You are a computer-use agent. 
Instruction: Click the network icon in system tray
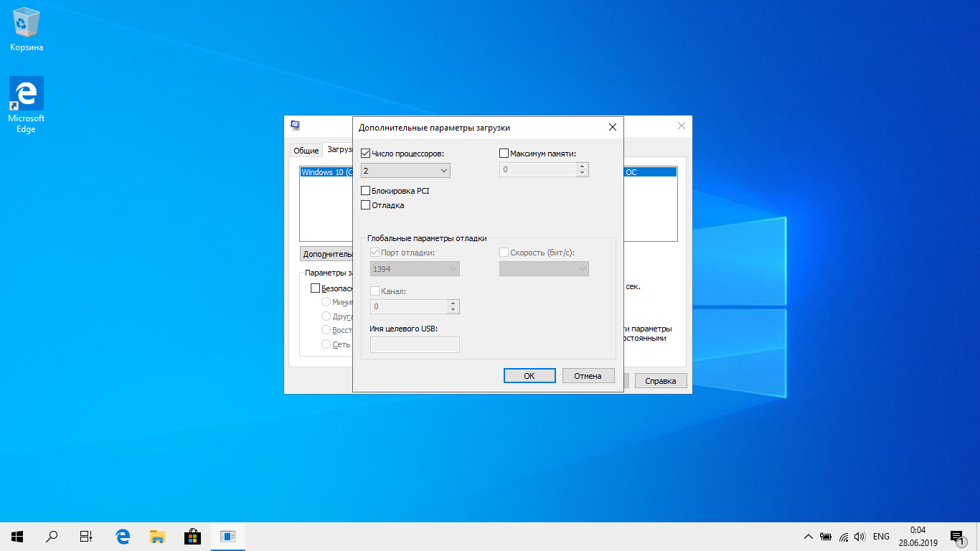coord(843,537)
